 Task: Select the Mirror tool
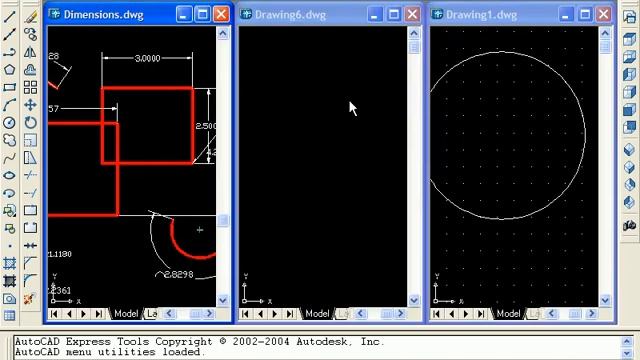(x=30, y=52)
